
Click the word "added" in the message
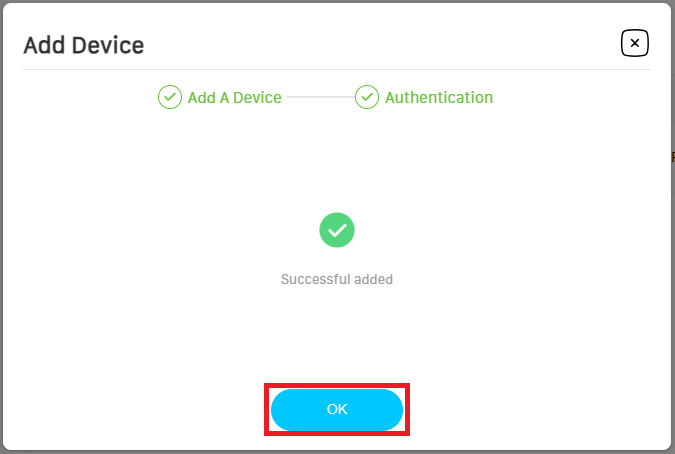coord(373,280)
